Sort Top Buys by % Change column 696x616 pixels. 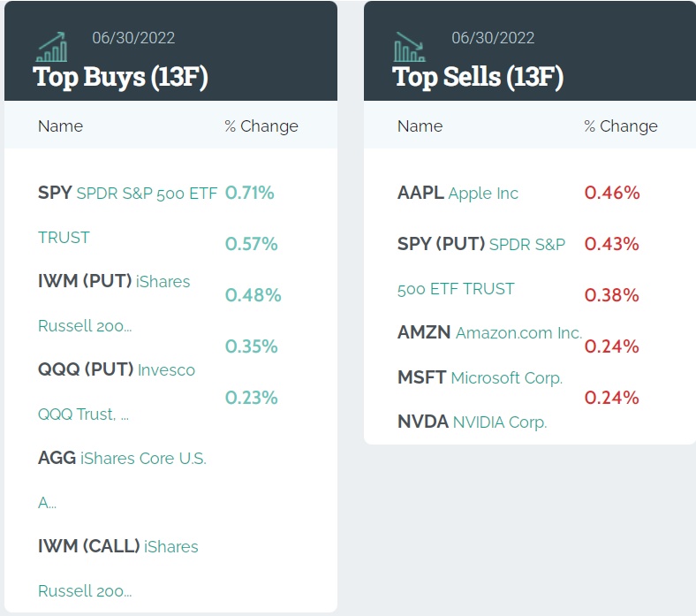tap(261, 126)
